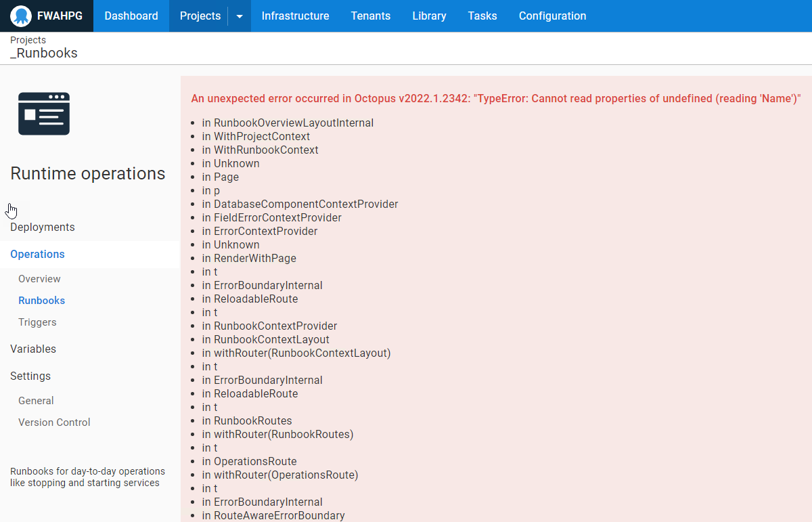
Task: Open General settings
Action: click(x=36, y=400)
